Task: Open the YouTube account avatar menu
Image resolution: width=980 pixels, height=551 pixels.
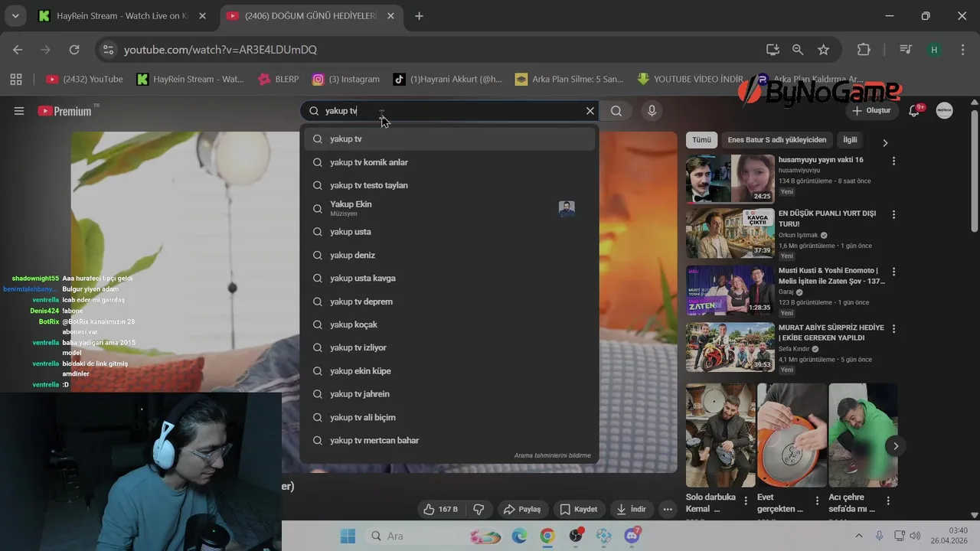Action: tap(945, 111)
